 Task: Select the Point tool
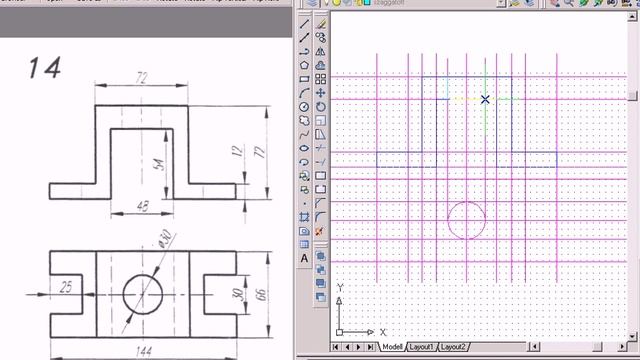(x=304, y=204)
